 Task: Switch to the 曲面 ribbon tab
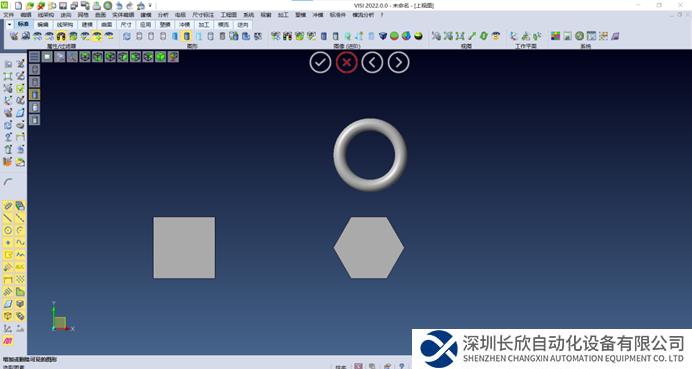click(x=107, y=24)
